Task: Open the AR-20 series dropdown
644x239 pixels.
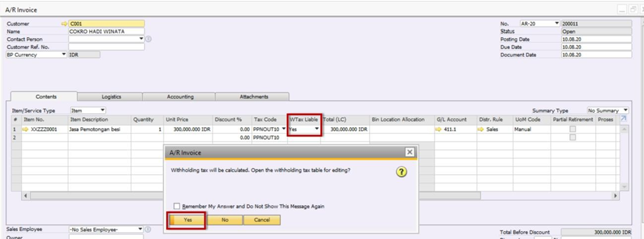Action: (557, 23)
